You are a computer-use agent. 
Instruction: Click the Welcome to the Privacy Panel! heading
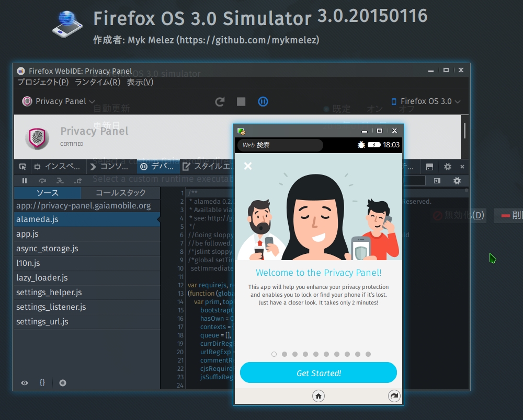tap(319, 273)
